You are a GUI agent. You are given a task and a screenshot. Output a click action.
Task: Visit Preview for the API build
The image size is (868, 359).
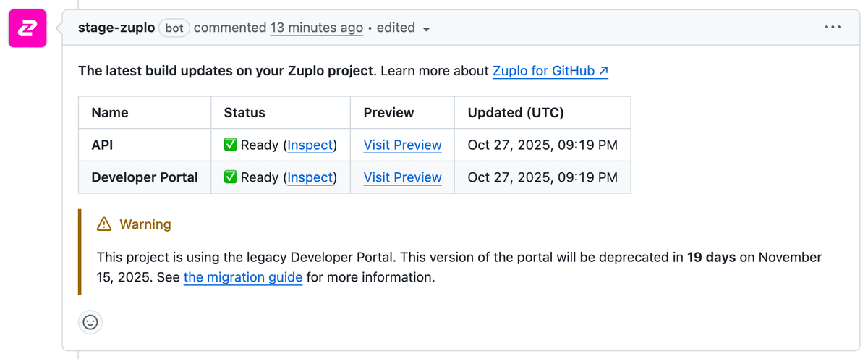pyautogui.click(x=402, y=145)
